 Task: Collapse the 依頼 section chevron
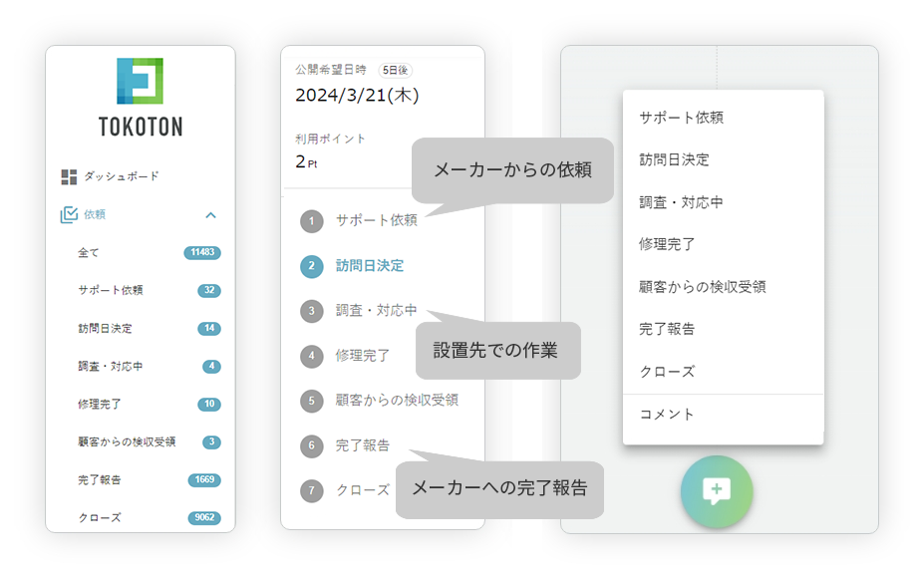coord(210,214)
